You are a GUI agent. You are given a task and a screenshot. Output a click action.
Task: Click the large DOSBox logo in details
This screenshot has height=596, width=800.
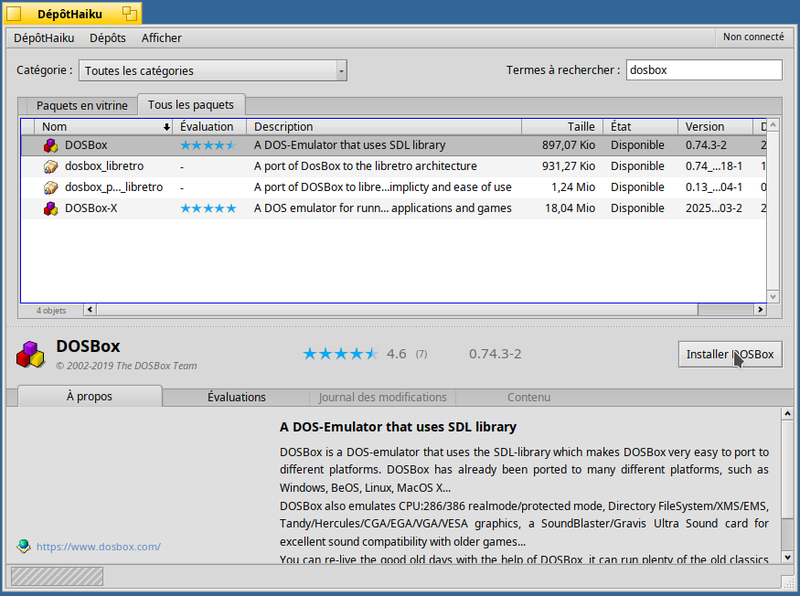[30, 354]
